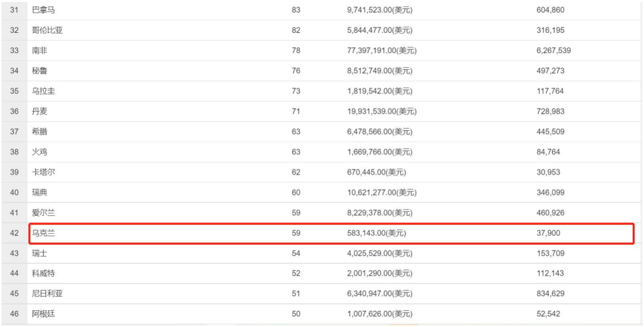Select amount 583,143.00(美元)
The height and width of the screenshot is (327, 644).
click(377, 233)
